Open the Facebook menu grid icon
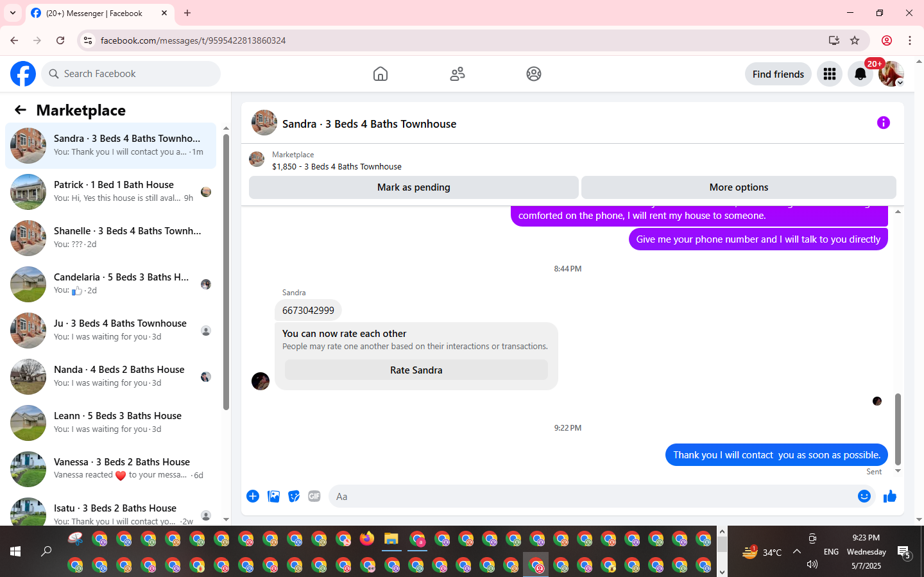The height and width of the screenshot is (577, 924). click(830, 74)
